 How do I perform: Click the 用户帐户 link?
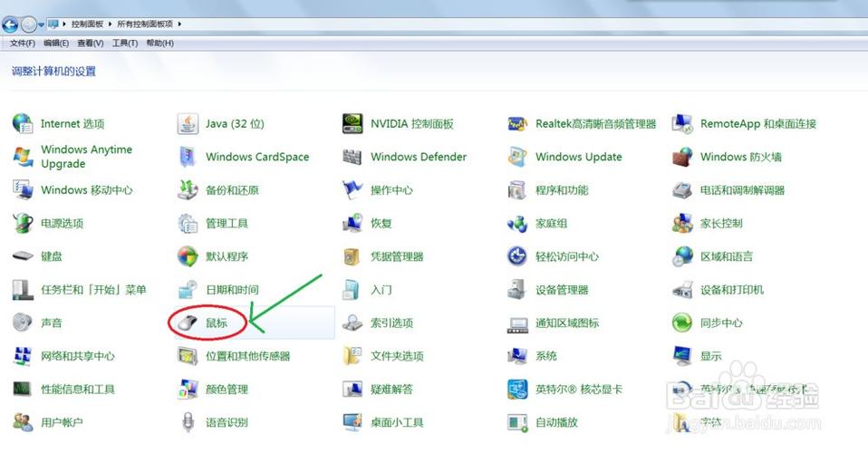click(62, 422)
